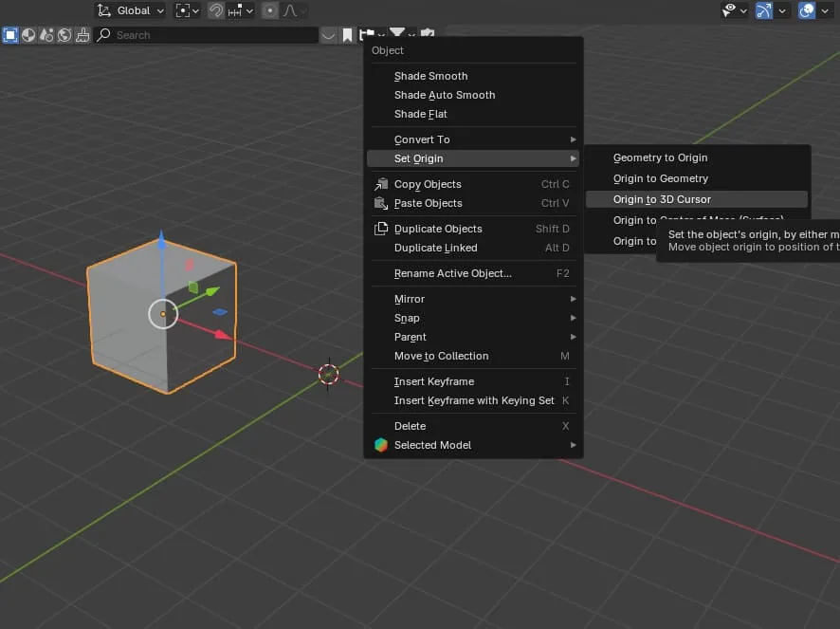Click the funnel filter icon
The width and height of the screenshot is (840, 629).
tap(397, 33)
